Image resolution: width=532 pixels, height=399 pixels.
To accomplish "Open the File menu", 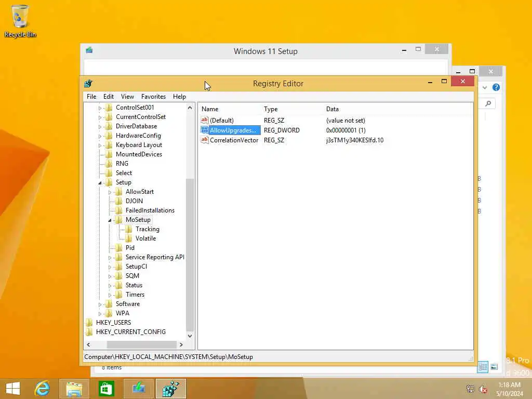I will tap(91, 97).
